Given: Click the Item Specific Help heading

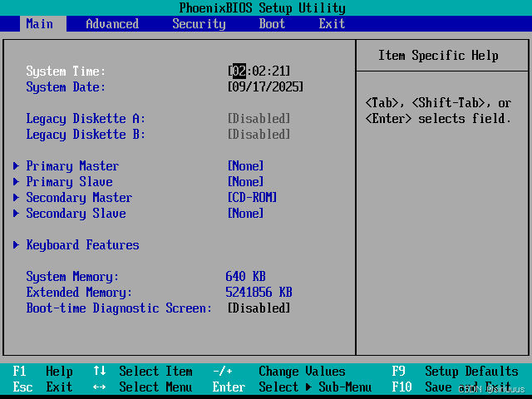Looking at the screenshot, I should click(438, 56).
